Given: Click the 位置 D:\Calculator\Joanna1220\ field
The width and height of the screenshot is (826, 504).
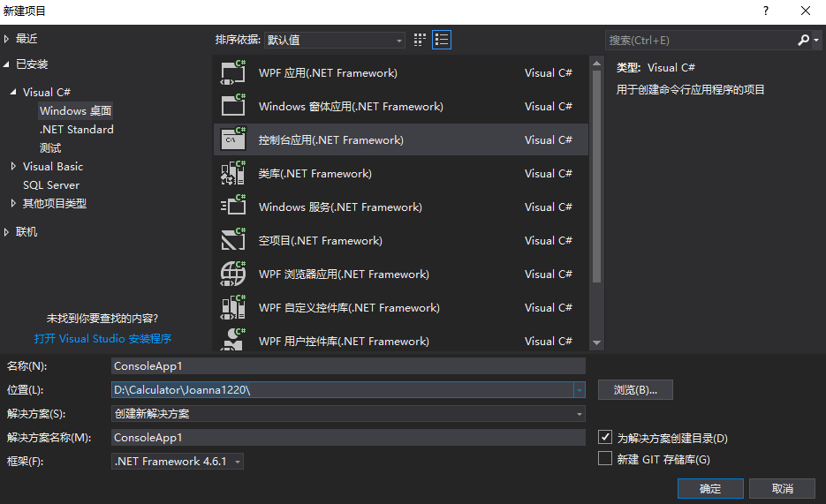Looking at the screenshot, I should click(343, 390).
